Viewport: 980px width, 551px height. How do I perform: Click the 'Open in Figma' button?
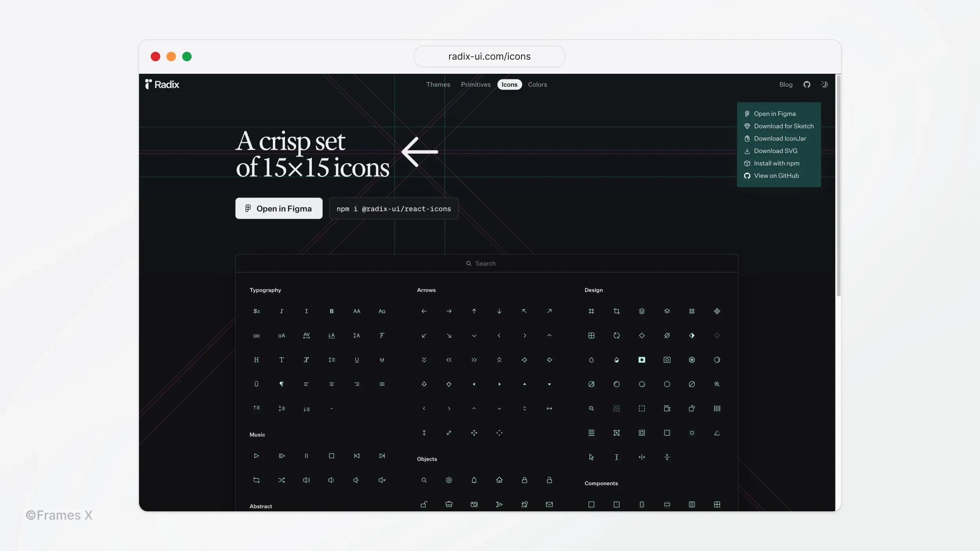[x=279, y=208]
